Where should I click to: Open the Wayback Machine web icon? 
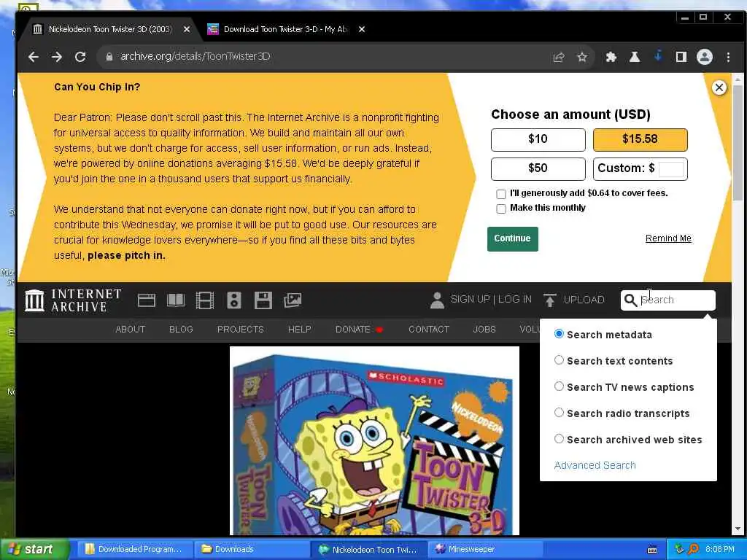146,300
